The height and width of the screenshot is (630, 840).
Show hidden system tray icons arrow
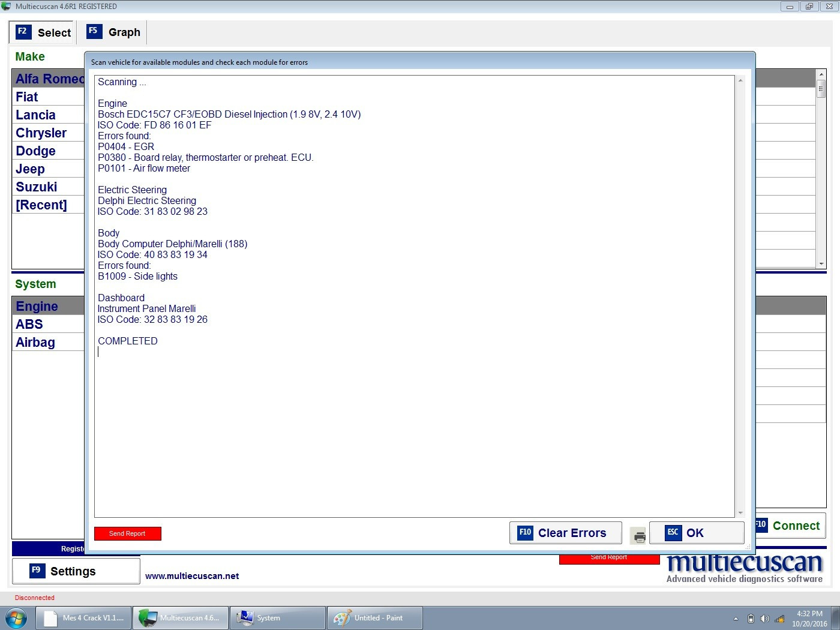tap(736, 619)
